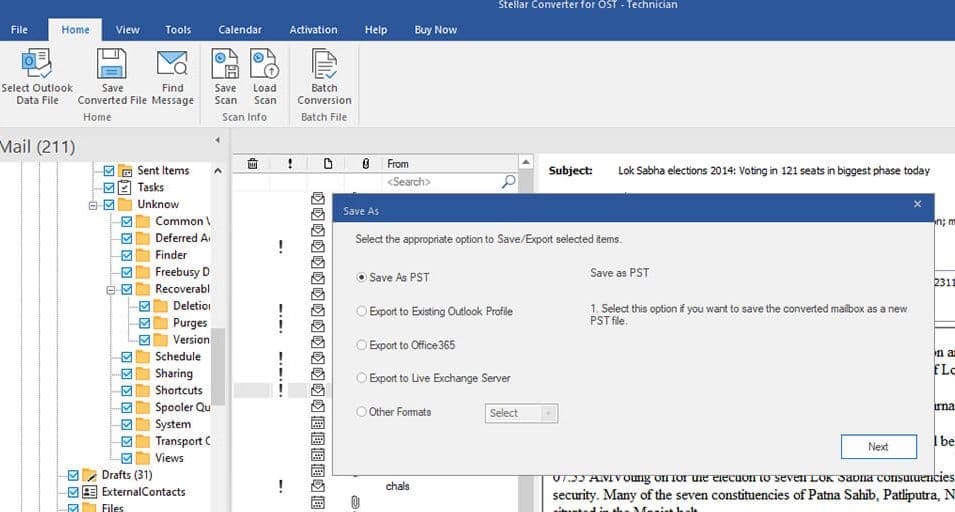Uncheck the Drafts (31) checkbox
The image size is (955, 512).
tap(73, 475)
